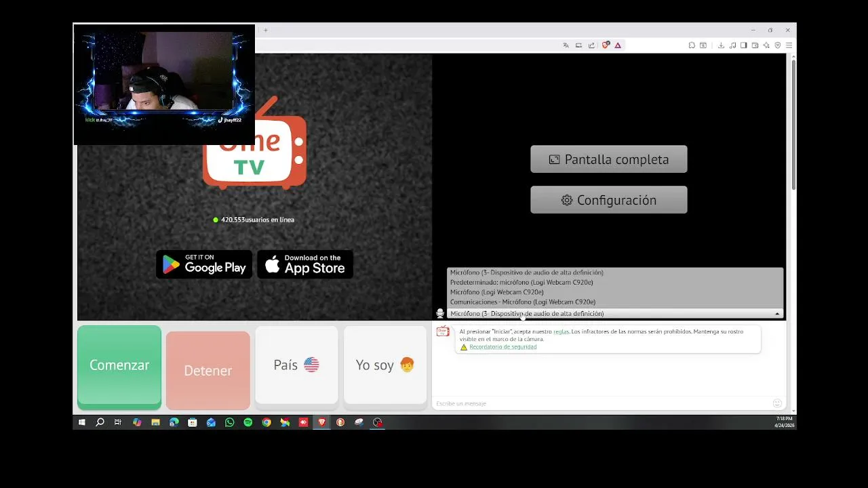
Task: Select 'Micrófono (Logi Webcam C920e)' option
Action: [x=615, y=292]
